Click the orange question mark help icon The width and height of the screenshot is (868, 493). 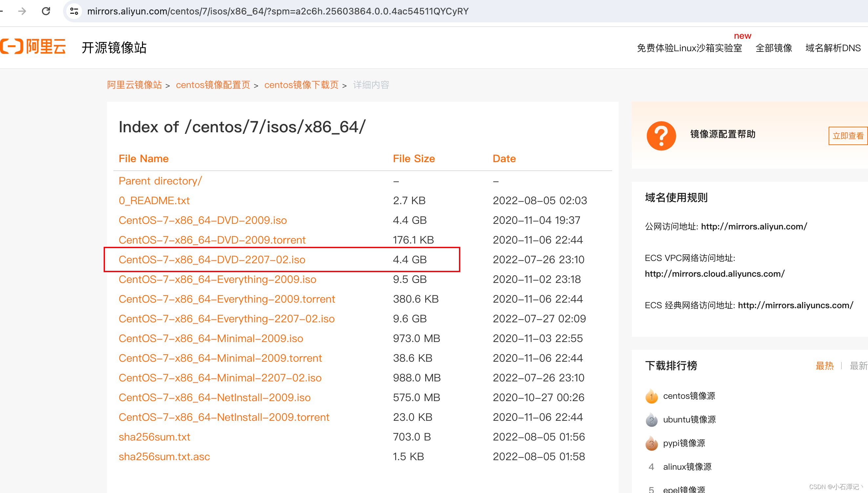661,136
